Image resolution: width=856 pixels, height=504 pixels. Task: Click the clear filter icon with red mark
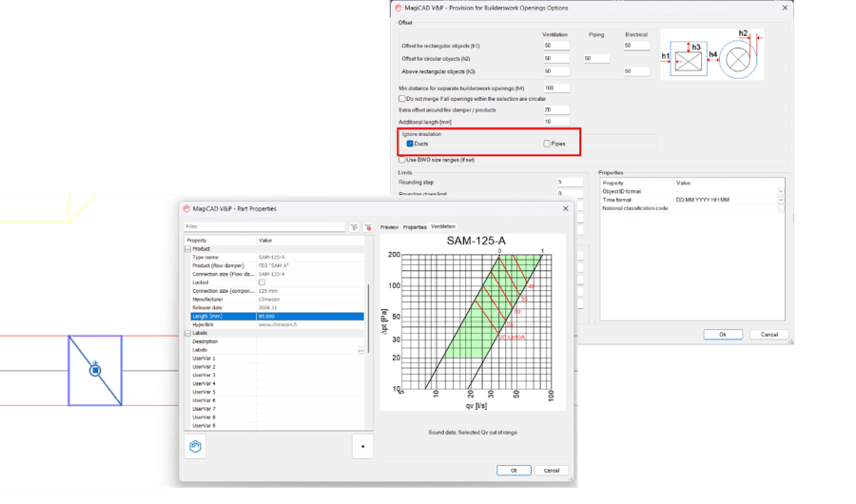pyautogui.click(x=367, y=227)
